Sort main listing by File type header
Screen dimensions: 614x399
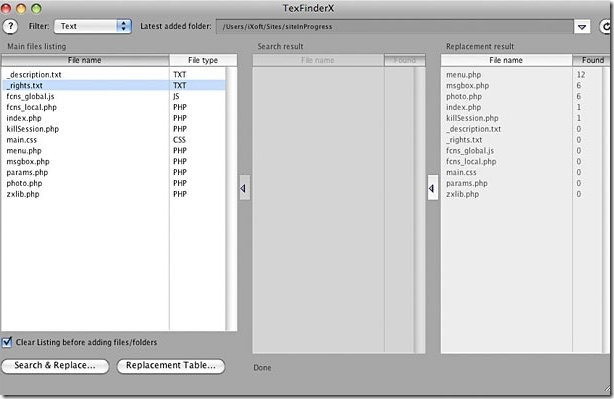(x=203, y=60)
